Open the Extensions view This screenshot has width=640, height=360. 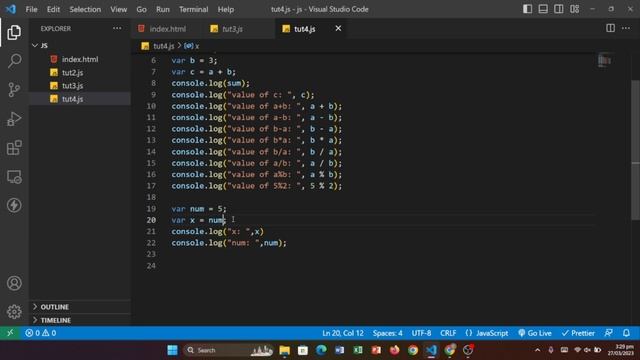click(14, 148)
